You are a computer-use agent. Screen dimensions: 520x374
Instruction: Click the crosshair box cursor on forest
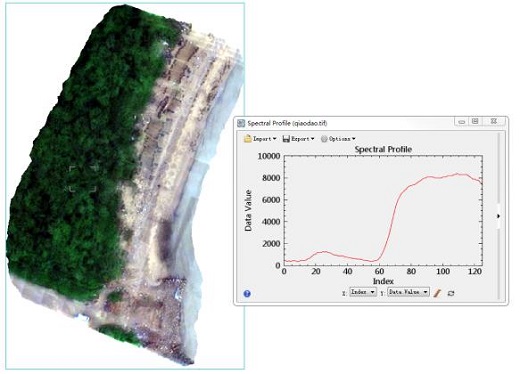(83, 179)
